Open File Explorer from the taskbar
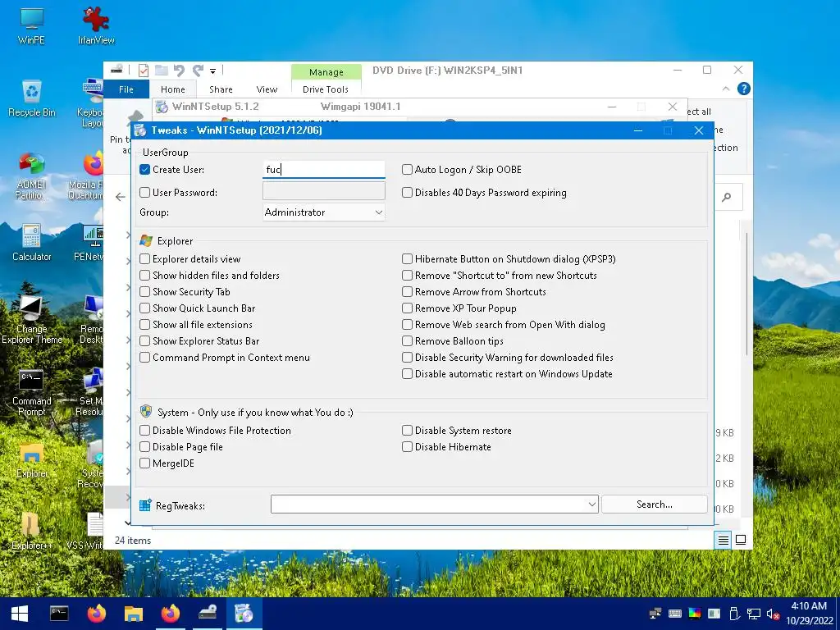Viewport: 840px width, 630px height. [x=134, y=614]
